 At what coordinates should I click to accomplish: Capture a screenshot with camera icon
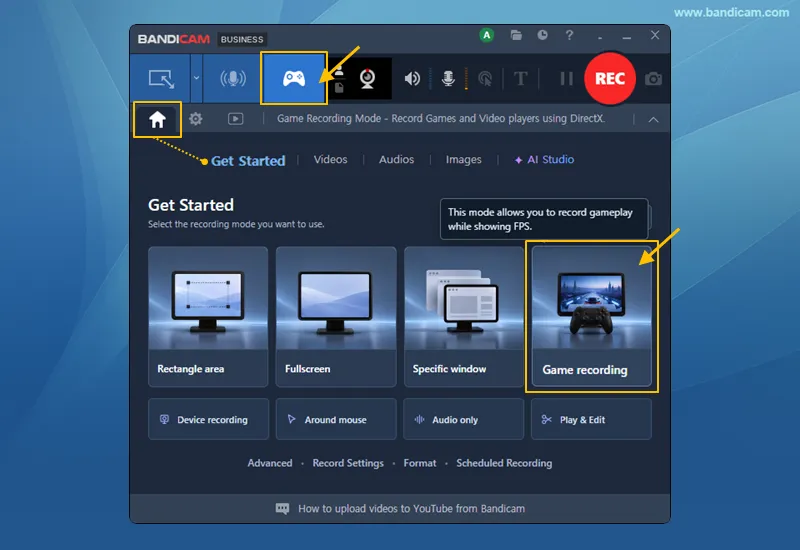coord(653,79)
